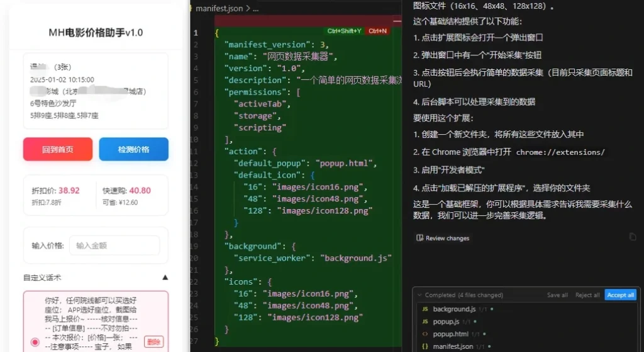The height and width of the screenshot is (352, 644).
Task: Click the JS icon beside background.js
Action: (425, 309)
